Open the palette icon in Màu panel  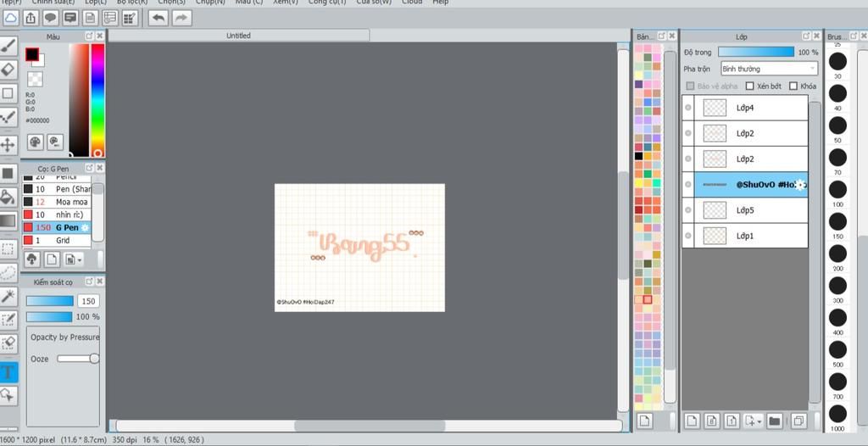[35, 142]
